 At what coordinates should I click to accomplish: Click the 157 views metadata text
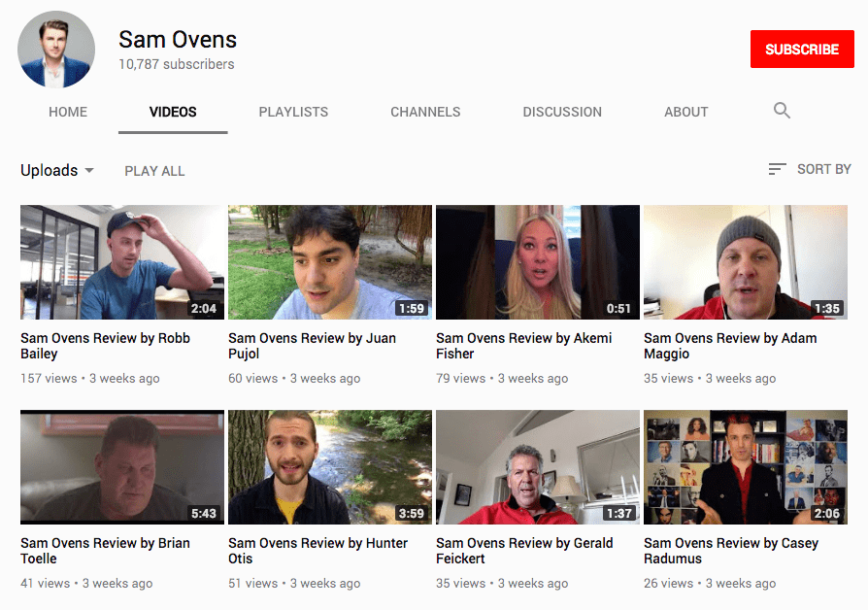49,379
